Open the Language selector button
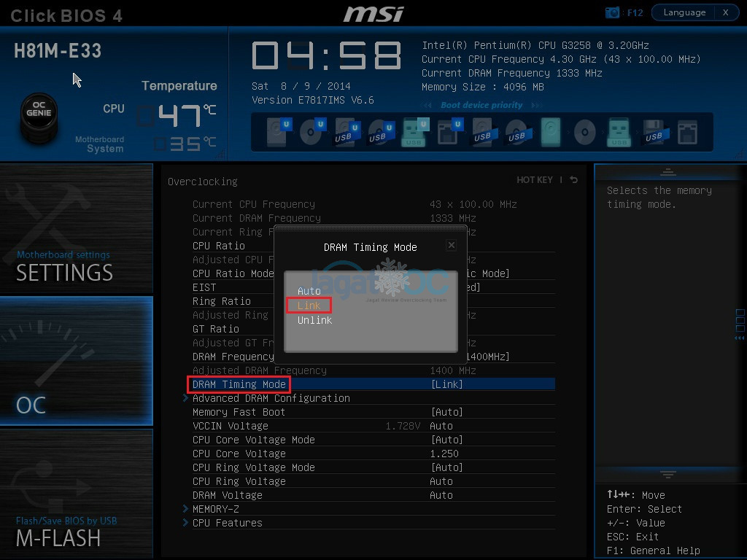 (x=684, y=12)
